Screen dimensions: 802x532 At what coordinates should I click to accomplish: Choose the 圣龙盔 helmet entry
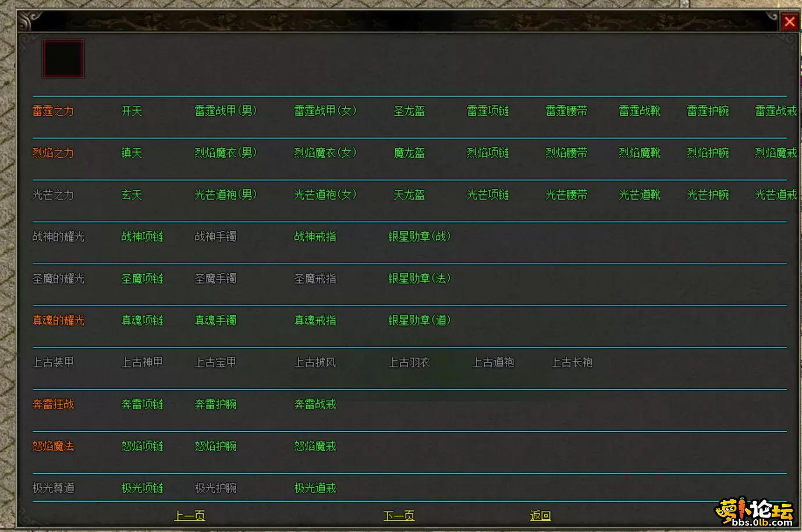(x=410, y=111)
